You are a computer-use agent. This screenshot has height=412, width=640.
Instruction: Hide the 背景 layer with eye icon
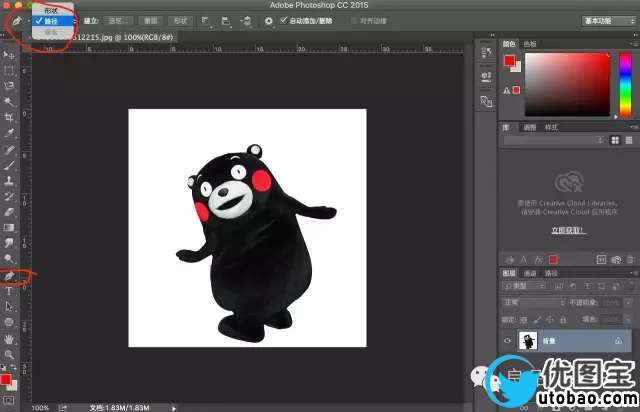click(507, 341)
